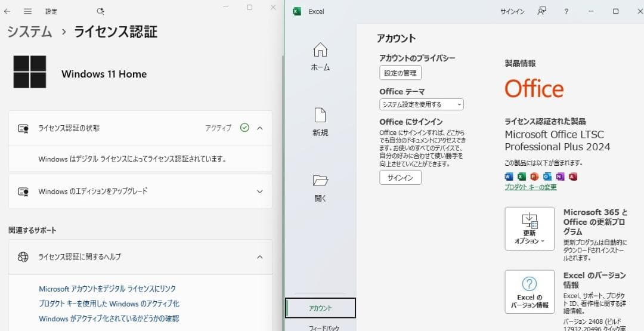644x331 pixels.
Task: Click the green active checkmark icon
Action: pyautogui.click(x=244, y=128)
